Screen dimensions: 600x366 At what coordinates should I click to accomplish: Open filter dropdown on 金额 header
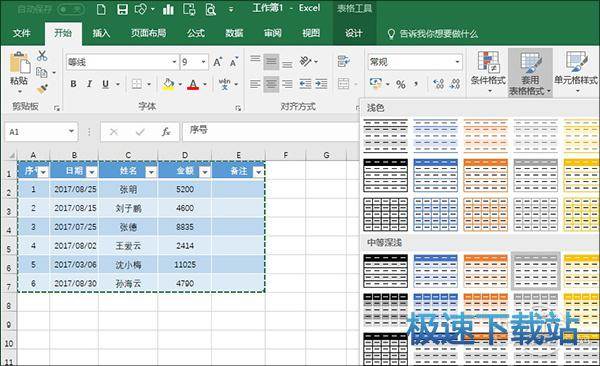point(205,172)
